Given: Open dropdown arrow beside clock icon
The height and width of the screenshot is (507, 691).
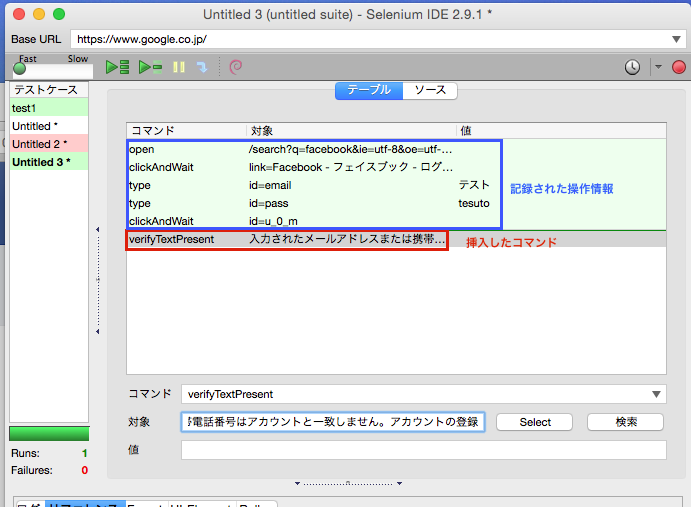Looking at the screenshot, I should 658,68.
